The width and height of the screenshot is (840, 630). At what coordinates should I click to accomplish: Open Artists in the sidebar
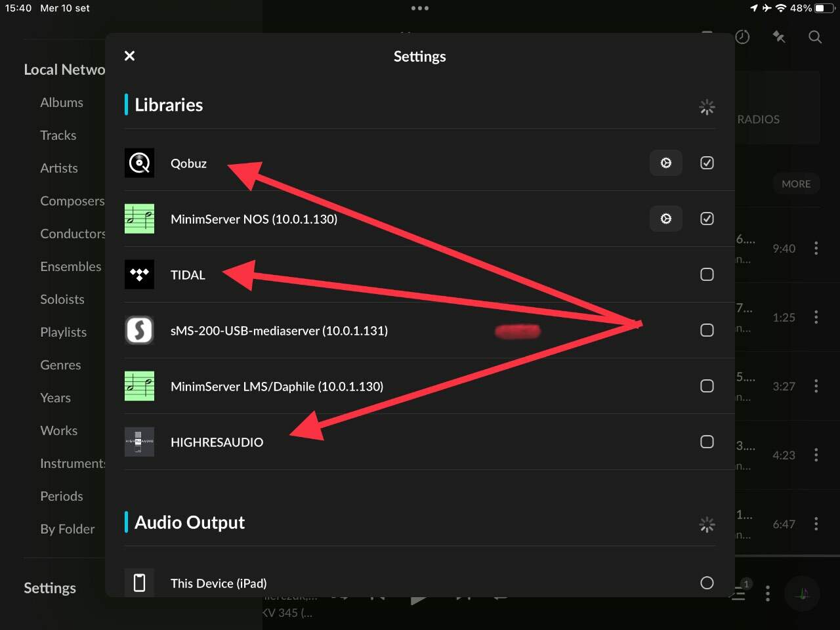coord(59,168)
